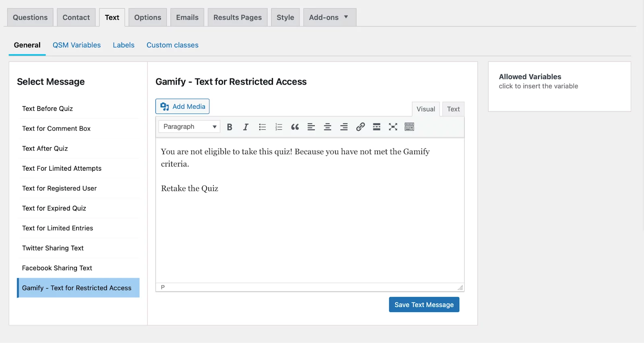Image resolution: width=644 pixels, height=343 pixels.
Task: Open the Emails tab
Action: click(x=187, y=17)
